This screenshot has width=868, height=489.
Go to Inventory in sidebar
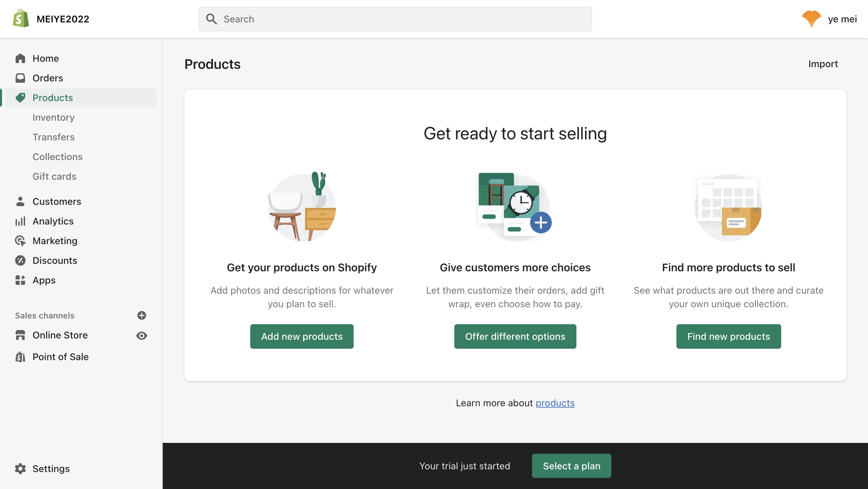pos(54,117)
